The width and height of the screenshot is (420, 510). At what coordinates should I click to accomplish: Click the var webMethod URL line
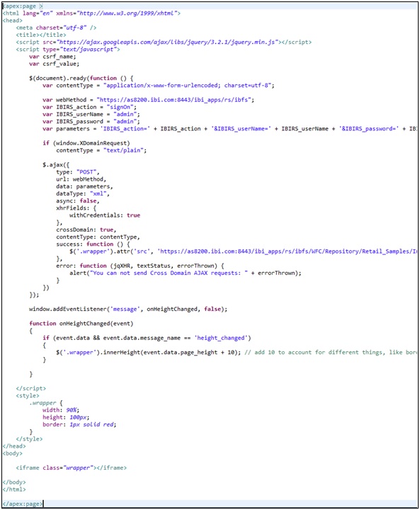click(x=148, y=100)
